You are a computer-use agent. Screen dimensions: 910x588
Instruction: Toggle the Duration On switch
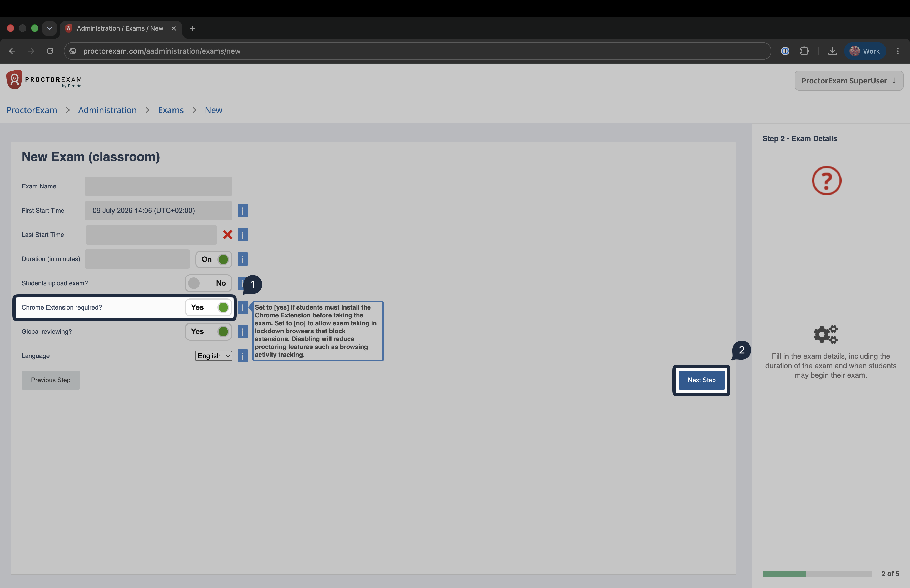coord(214,259)
